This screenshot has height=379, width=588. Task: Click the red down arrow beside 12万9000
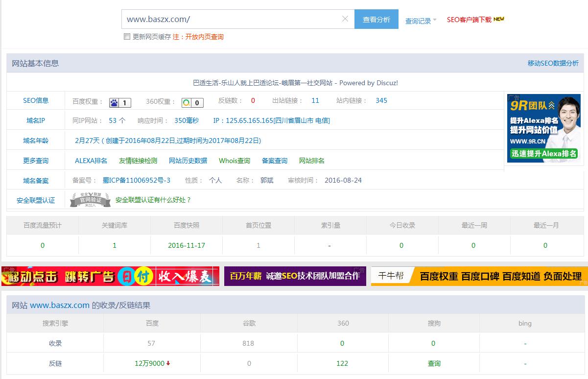[168, 363]
